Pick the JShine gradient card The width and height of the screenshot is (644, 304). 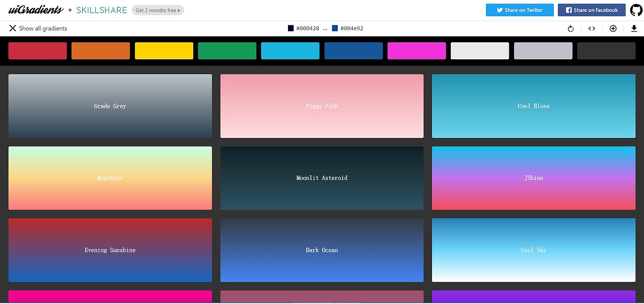pos(533,178)
